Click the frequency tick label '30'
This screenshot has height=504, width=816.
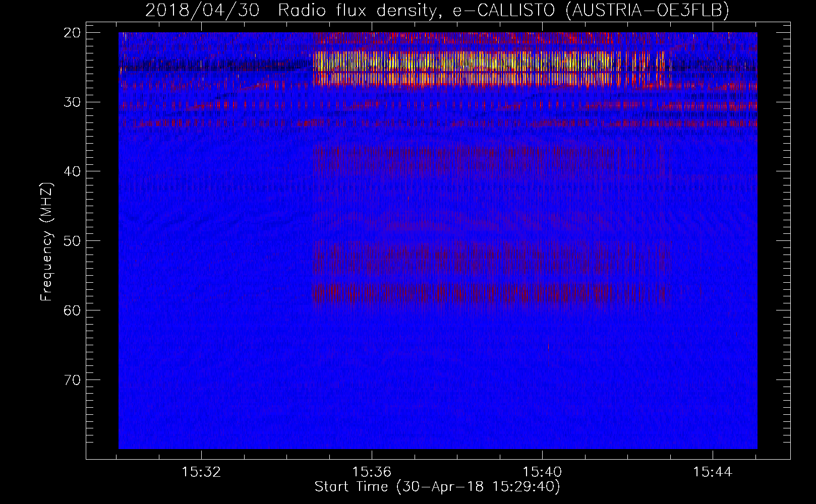pyautogui.click(x=72, y=102)
